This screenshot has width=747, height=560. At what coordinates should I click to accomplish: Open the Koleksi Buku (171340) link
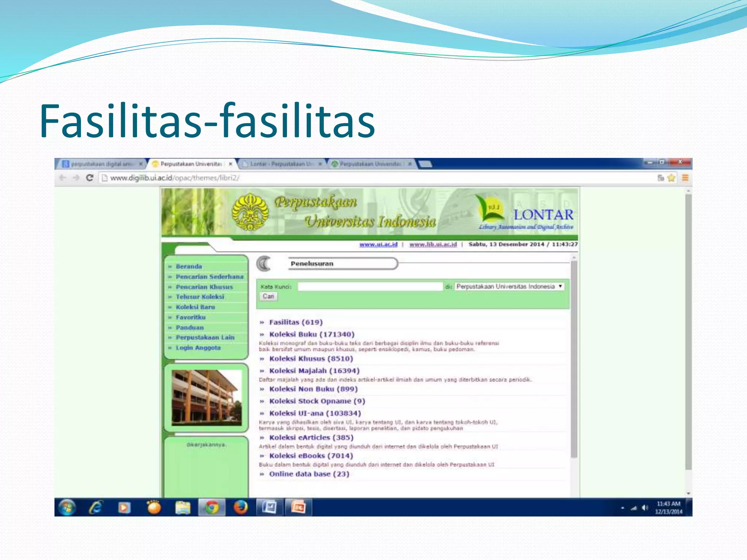tap(312, 334)
